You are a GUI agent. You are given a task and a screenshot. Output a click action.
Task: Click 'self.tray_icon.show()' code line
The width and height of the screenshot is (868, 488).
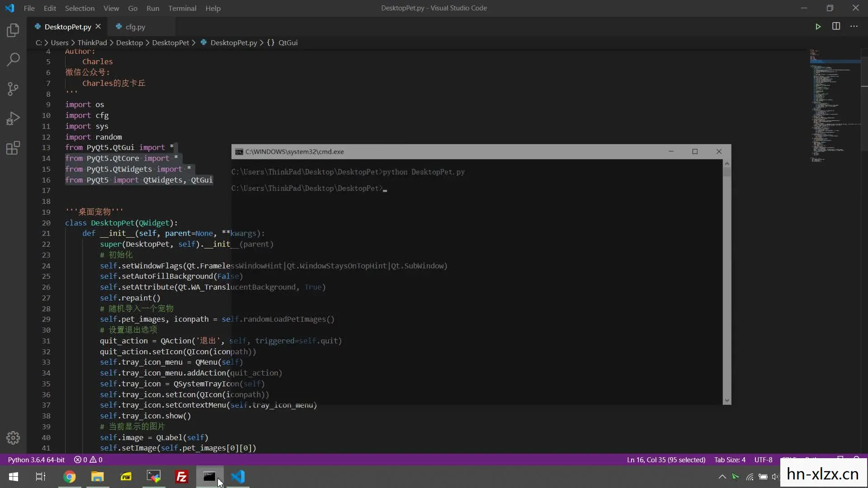[x=145, y=416]
